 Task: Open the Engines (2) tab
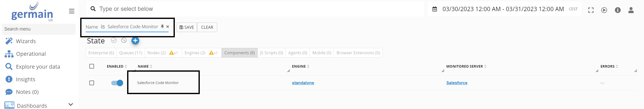pyautogui.click(x=195, y=53)
